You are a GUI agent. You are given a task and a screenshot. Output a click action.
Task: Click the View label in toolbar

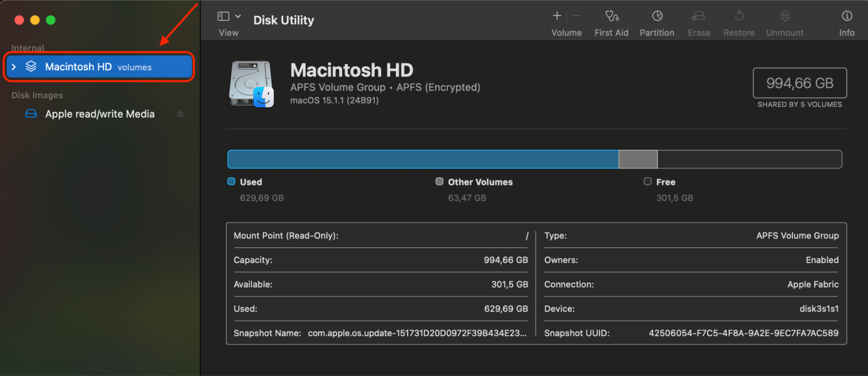[x=228, y=33]
